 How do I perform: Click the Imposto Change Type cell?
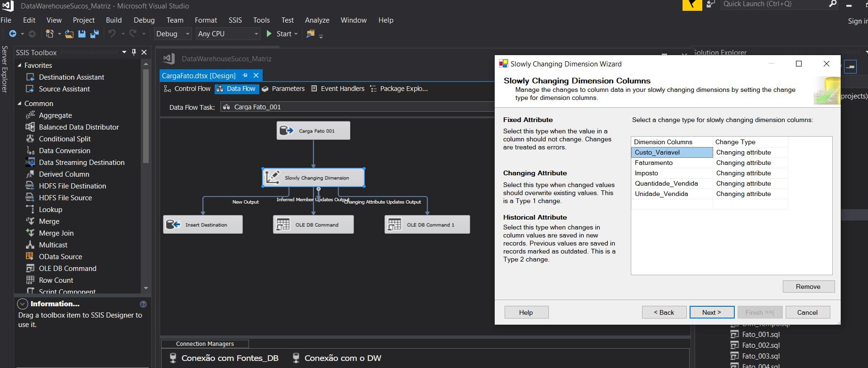pyautogui.click(x=750, y=173)
